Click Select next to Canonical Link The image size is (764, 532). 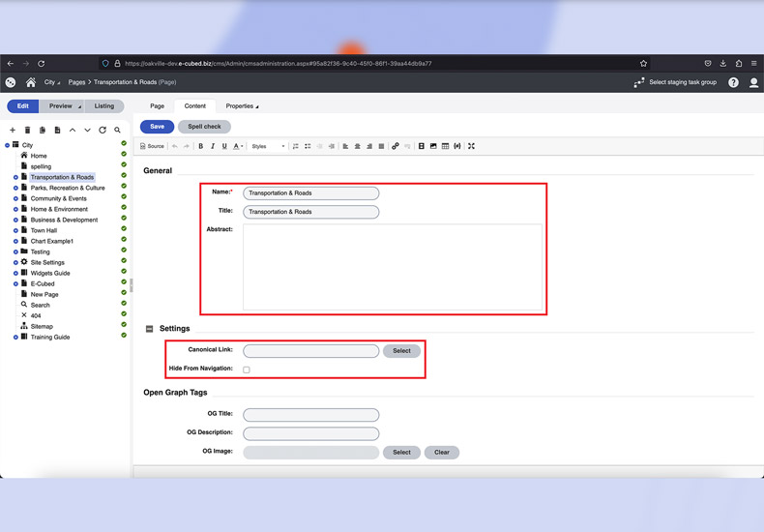click(x=401, y=350)
